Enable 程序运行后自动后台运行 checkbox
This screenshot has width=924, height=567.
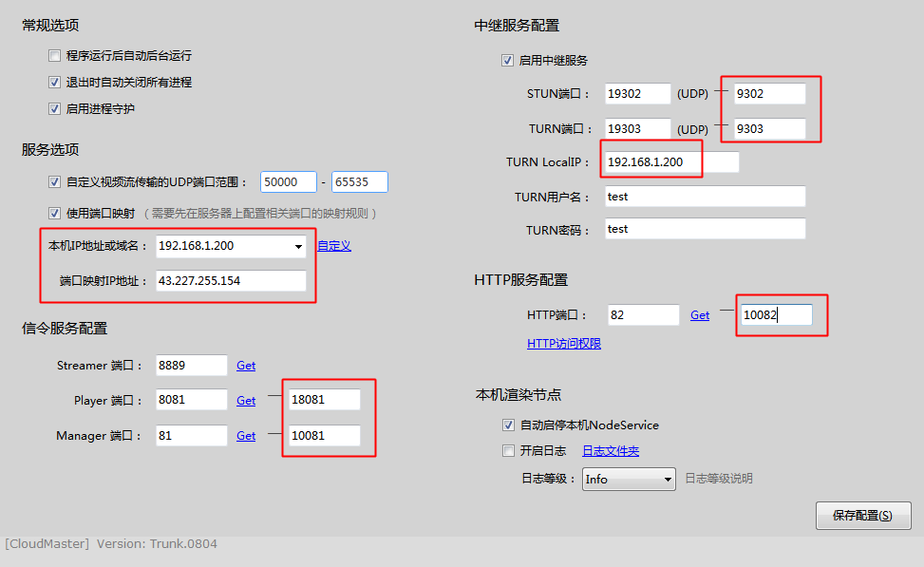coord(54,56)
